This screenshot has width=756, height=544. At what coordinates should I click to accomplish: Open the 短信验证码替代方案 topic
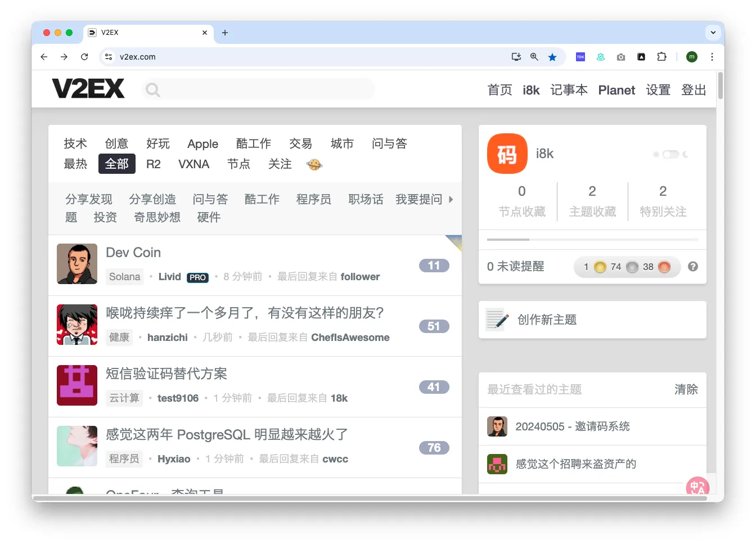click(166, 374)
